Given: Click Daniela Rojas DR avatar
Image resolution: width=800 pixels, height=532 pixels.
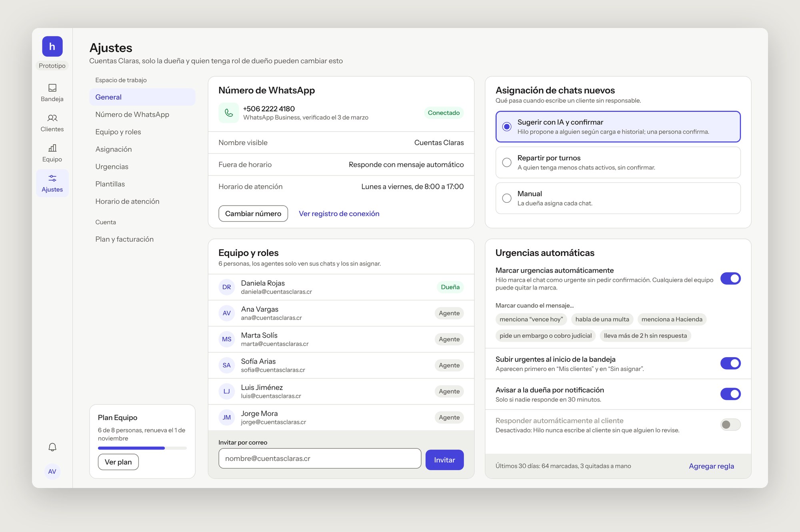Looking at the screenshot, I should [x=227, y=287].
